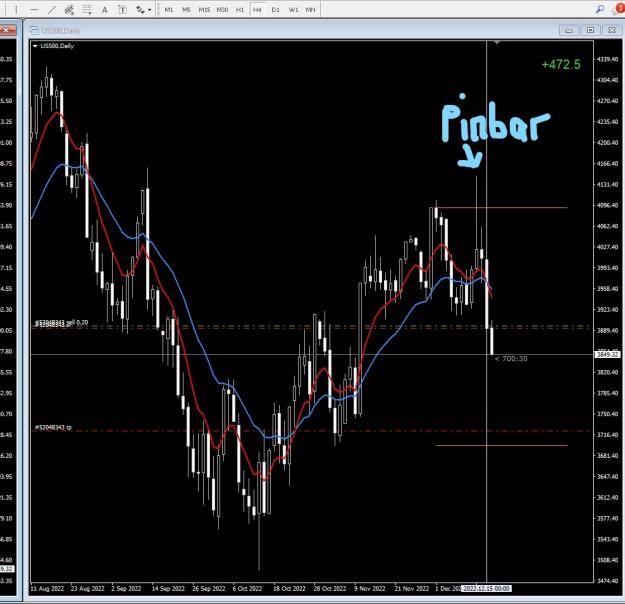Image resolution: width=625 pixels, height=604 pixels.
Task: Switch chart to MN timeframe
Action: (x=310, y=10)
